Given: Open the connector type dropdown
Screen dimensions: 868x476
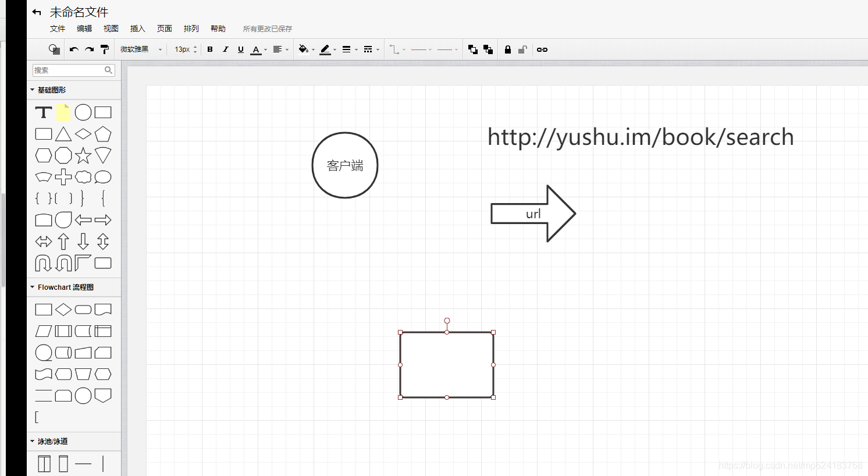Looking at the screenshot, I should pos(397,49).
